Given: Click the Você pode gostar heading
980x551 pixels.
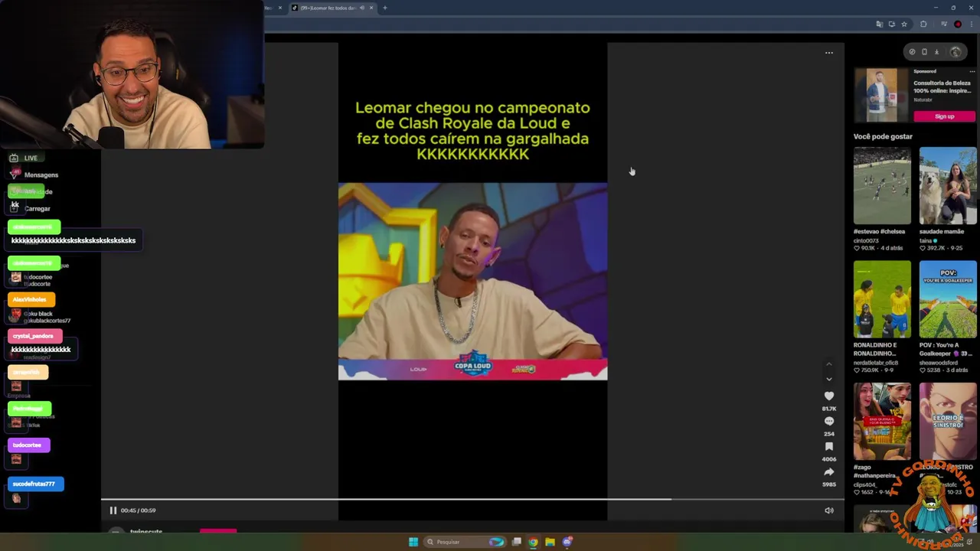Looking at the screenshot, I should tap(883, 136).
